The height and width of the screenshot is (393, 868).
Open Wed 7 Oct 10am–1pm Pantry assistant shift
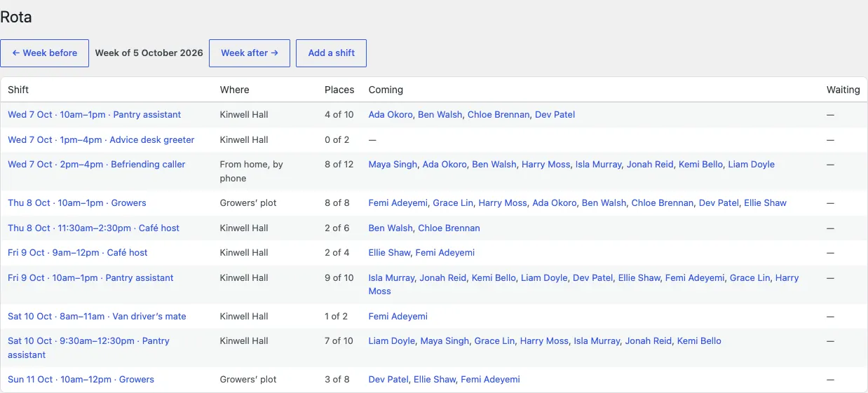point(95,115)
